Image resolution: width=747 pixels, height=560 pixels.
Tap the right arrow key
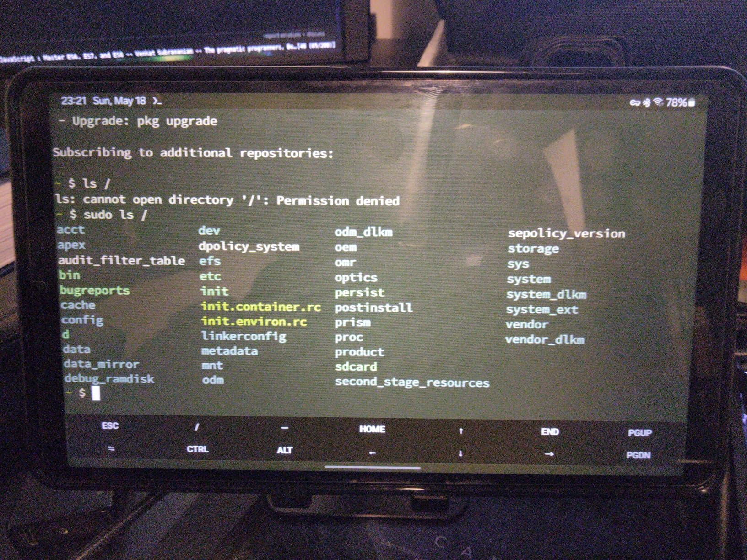tap(549, 454)
